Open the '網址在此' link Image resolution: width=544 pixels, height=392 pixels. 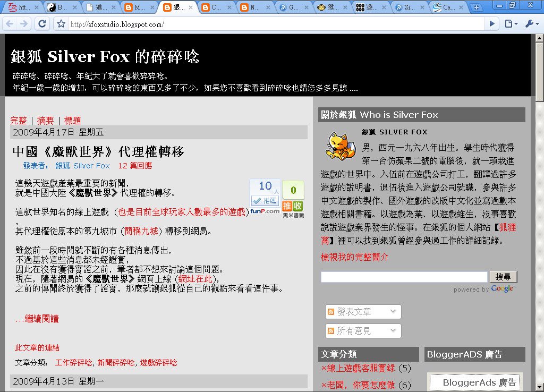click(195, 279)
